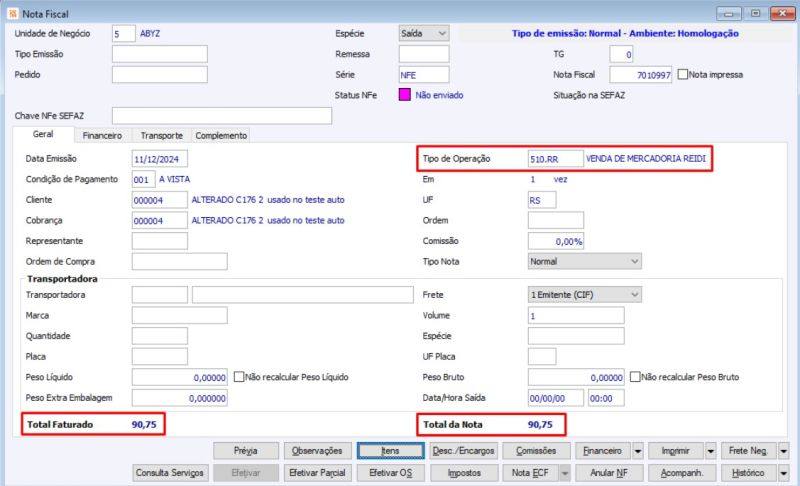Open the Itens button
Image resolution: width=800 pixels, height=486 pixels.
tap(390, 451)
